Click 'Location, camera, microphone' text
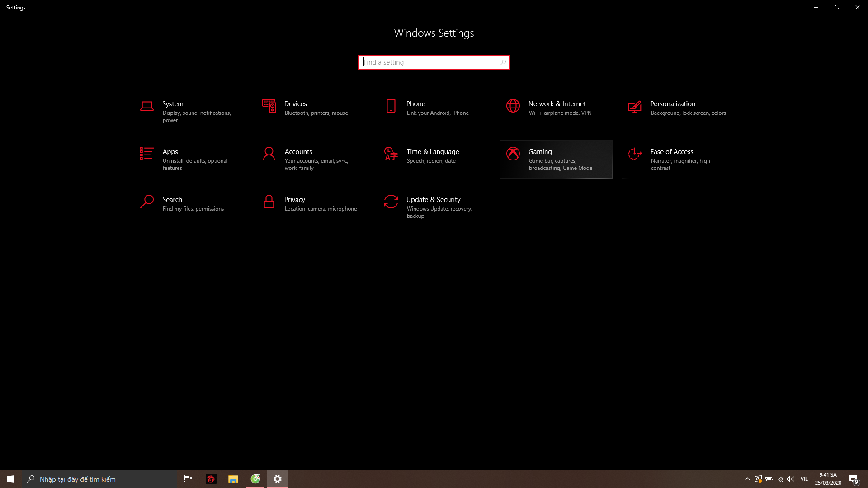The image size is (868, 488). coord(321,209)
